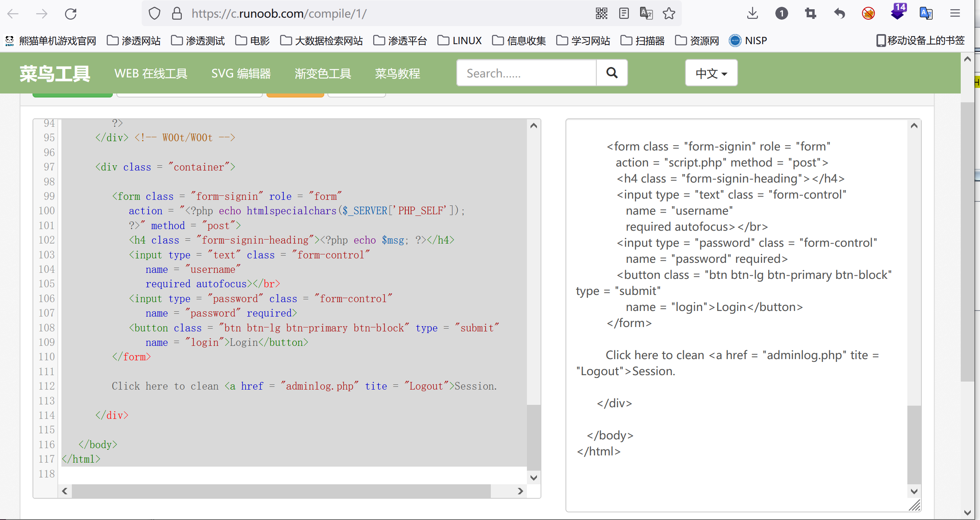Screen dimensions: 980x520
Task: Go back with the browser back arrow
Action: [x=13, y=14]
